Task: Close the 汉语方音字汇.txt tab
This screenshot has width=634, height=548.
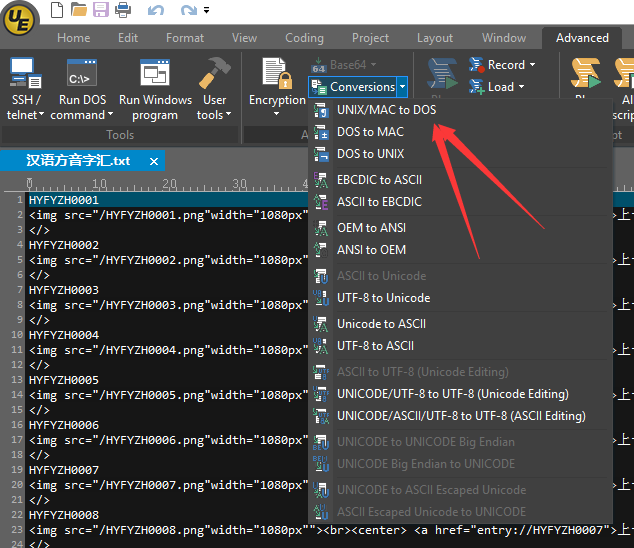Action: pyautogui.click(x=154, y=161)
